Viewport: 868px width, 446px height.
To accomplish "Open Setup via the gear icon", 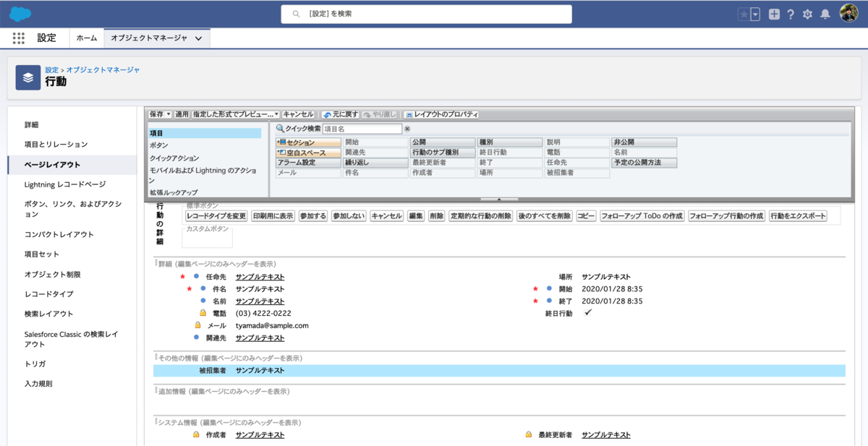I will [x=806, y=12].
